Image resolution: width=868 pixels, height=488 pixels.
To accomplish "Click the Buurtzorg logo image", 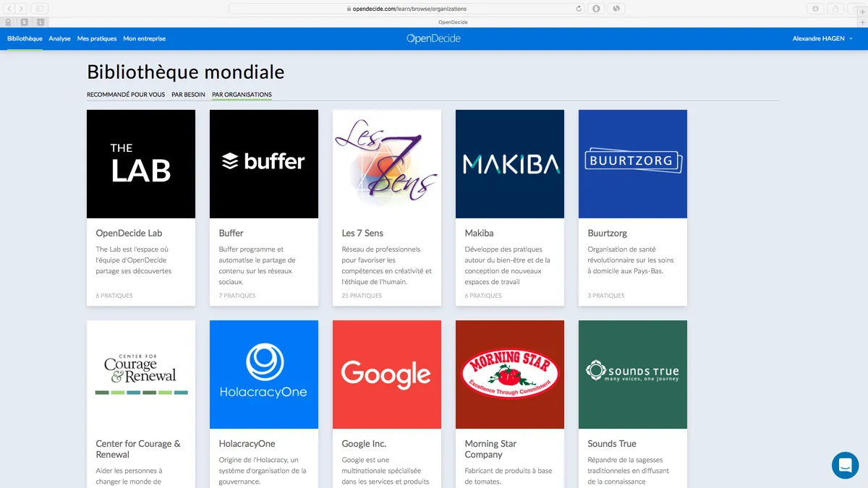I will coord(633,164).
